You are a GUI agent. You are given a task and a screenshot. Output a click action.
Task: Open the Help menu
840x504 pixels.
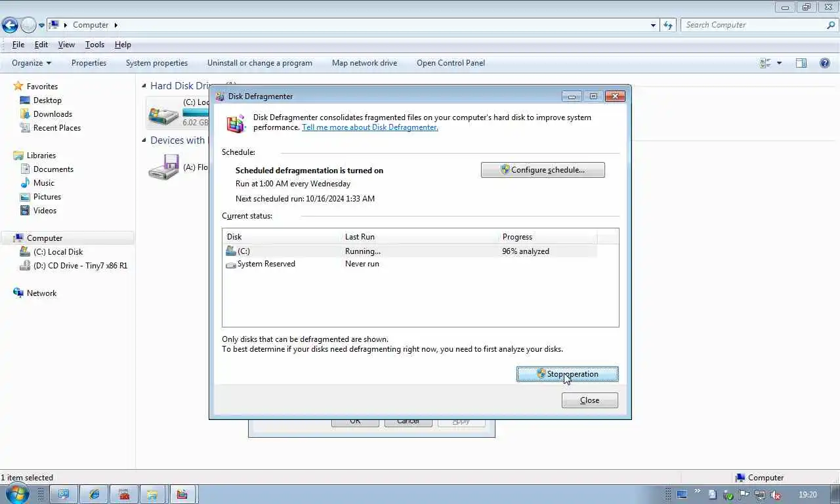pyautogui.click(x=123, y=45)
